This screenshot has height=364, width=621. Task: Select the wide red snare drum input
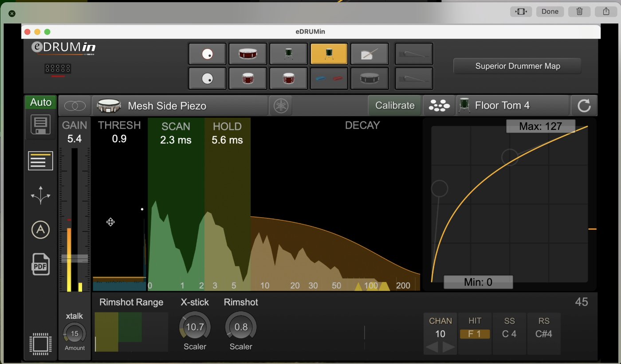pos(248,54)
